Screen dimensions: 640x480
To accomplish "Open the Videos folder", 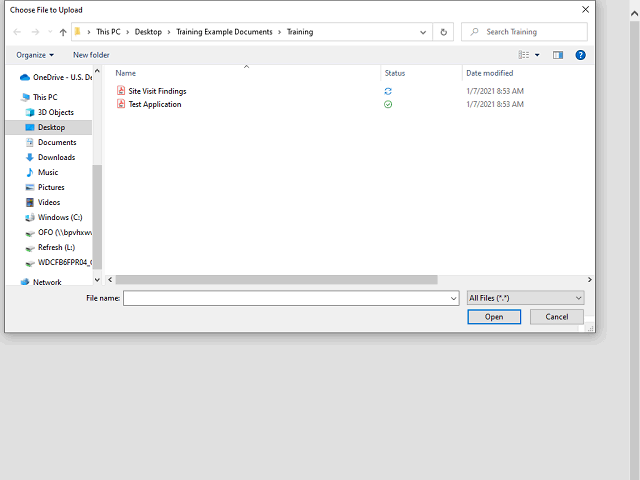I will (x=43, y=202).
